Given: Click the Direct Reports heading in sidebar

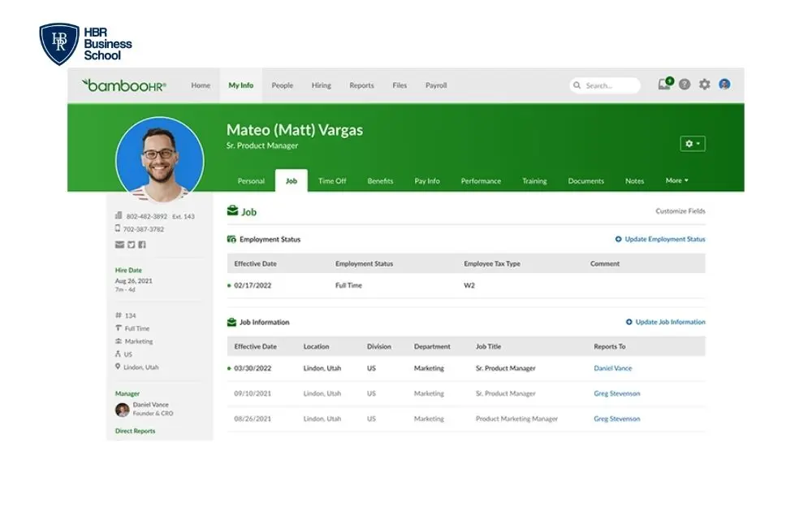Looking at the screenshot, I should tap(135, 431).
